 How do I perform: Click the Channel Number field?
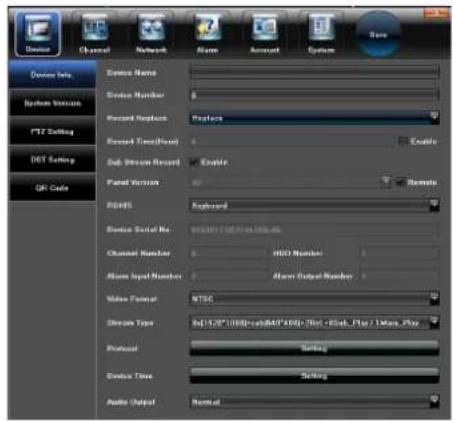point(229,254)
